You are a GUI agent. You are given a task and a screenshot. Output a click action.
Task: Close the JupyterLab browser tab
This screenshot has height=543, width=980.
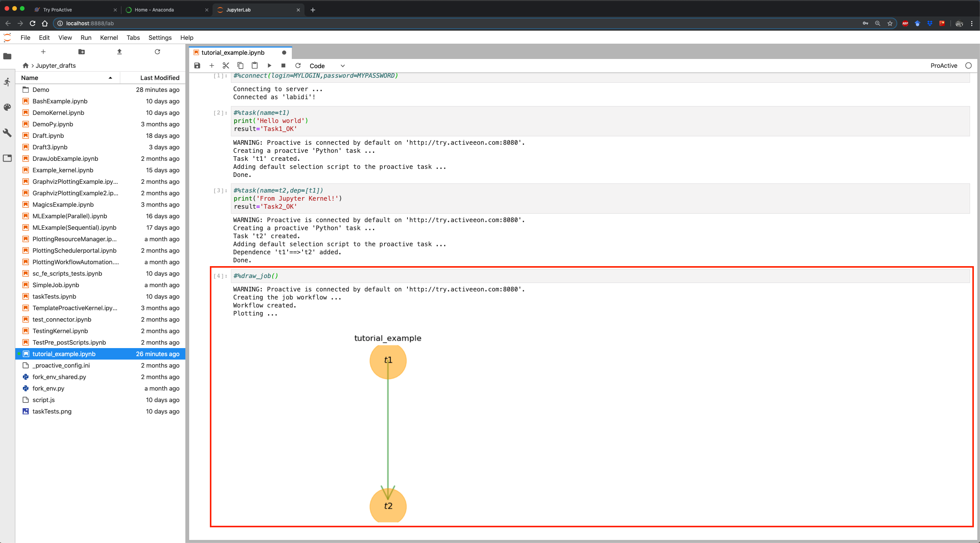298,10
